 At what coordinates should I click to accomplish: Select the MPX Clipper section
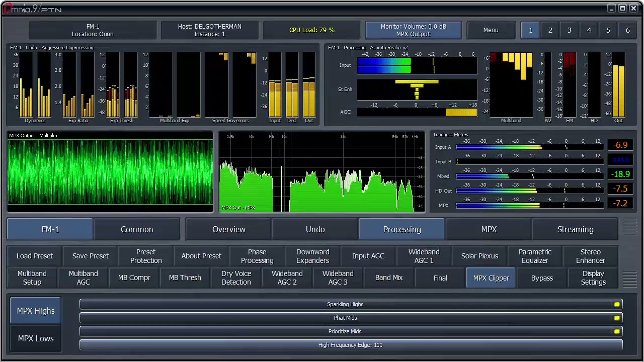[x=491, y=278]
